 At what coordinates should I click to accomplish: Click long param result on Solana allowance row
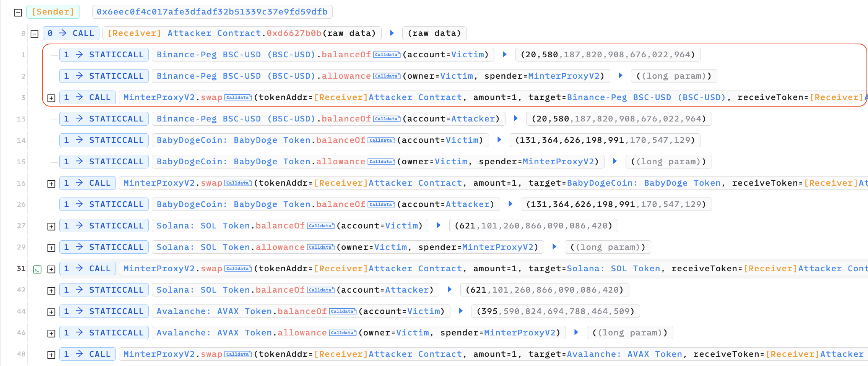[608, 247]
